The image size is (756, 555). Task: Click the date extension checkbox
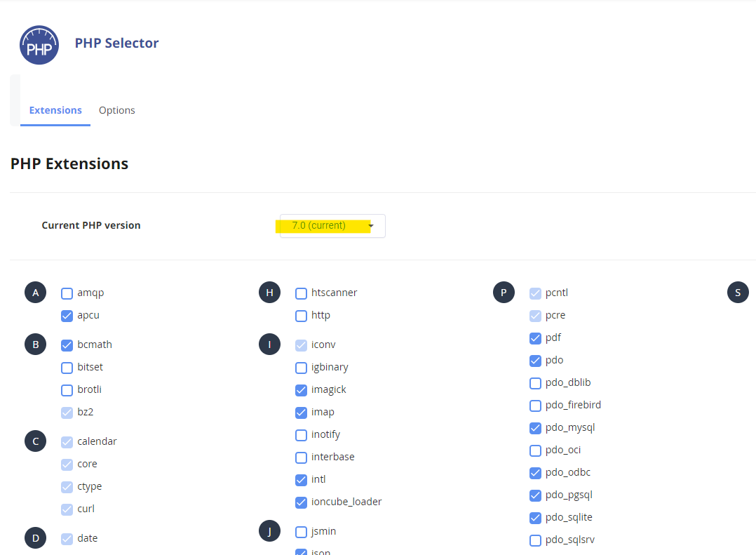(67, 539)
